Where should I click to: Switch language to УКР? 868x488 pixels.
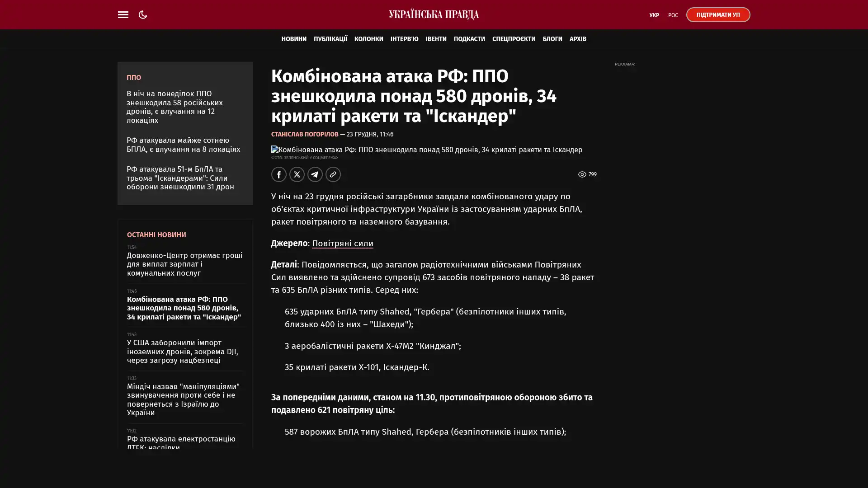point(654,15)
